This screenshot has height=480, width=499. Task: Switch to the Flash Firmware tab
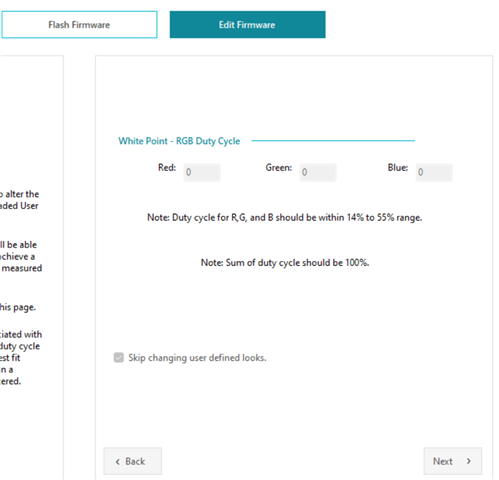tap(79, 25)
